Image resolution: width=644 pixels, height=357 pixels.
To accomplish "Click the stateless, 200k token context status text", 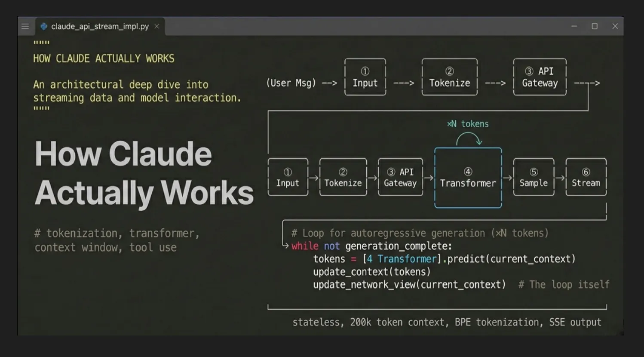I will (446, 322).
